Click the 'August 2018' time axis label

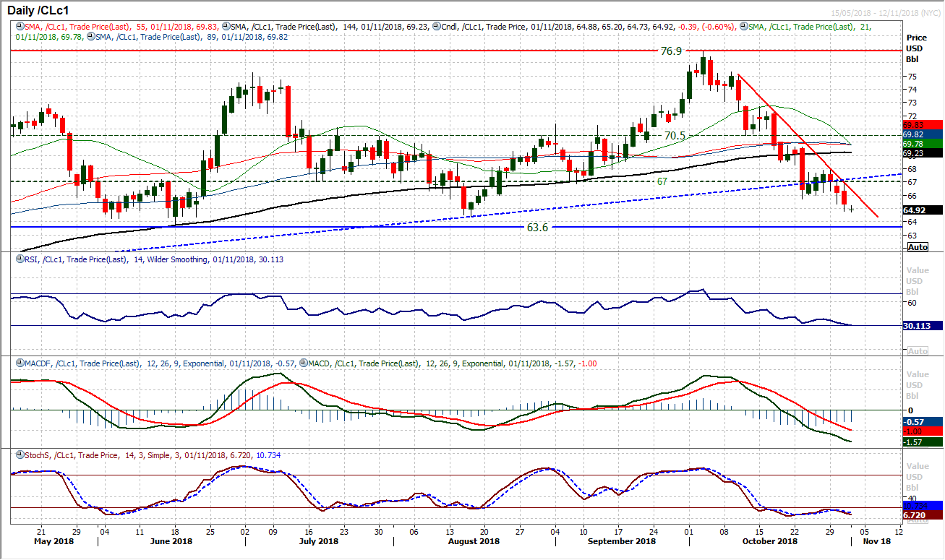pyautogui.click(x=475, y=540)
